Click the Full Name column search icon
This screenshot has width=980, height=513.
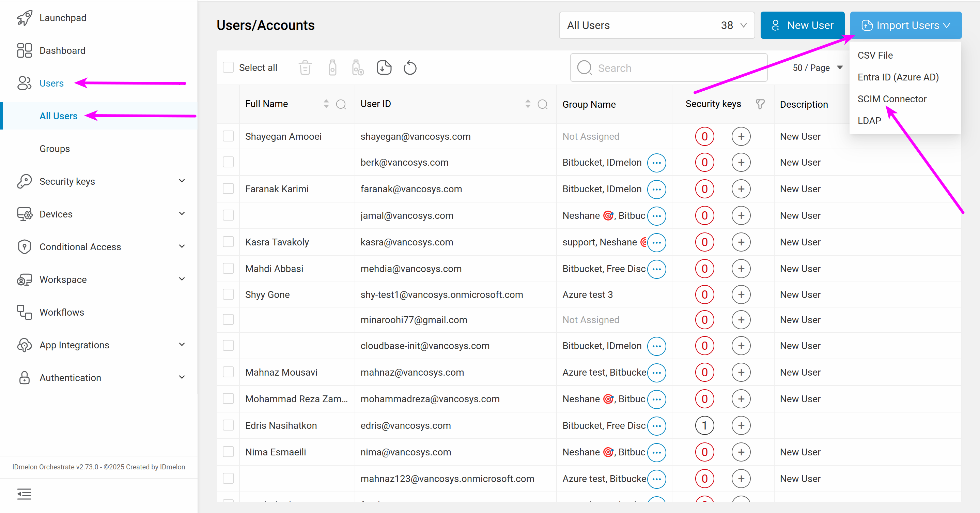(x=341, y=104)
